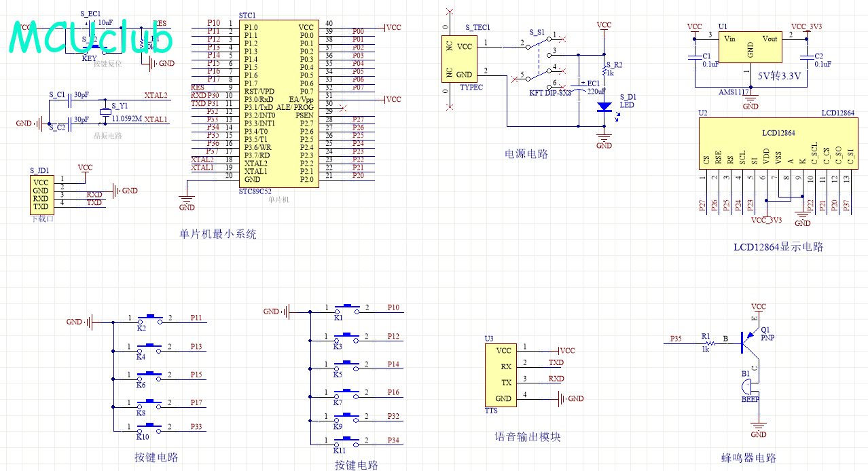The height and width of the screenshot is (471, 868).
Task: Click the S_JD1 download header block
Action: pos(41,194)
